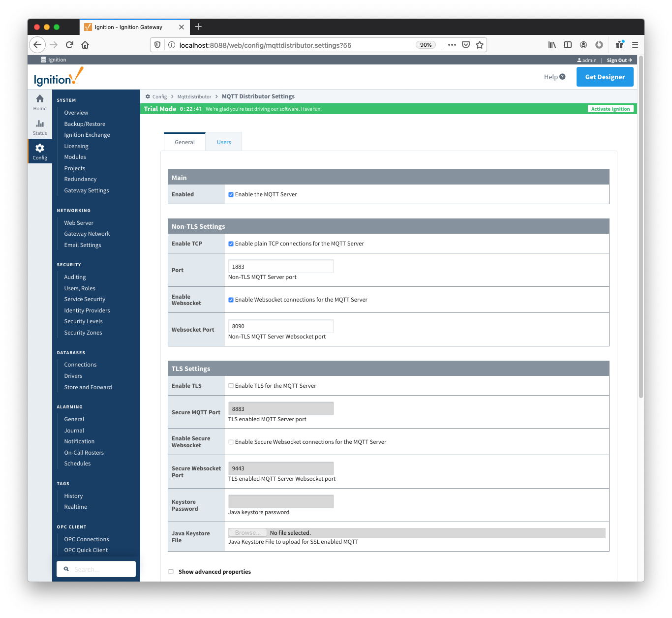Open browser home page icon
The image size is (672, 618).
tap(85, 45)
